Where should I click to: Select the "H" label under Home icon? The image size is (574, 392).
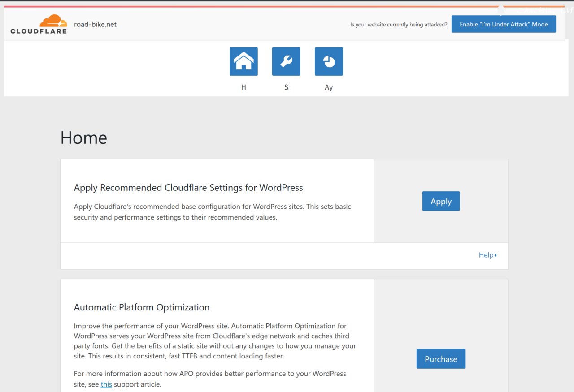click(244, 87)
